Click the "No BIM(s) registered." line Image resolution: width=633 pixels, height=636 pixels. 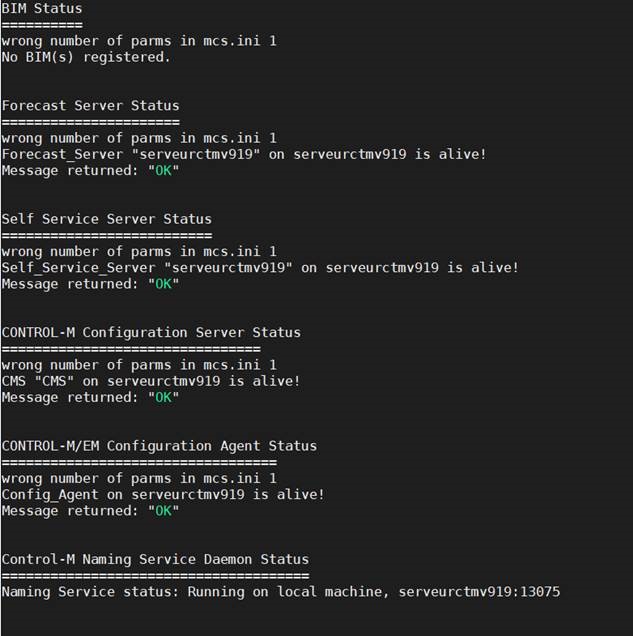[x=86, y=57]
